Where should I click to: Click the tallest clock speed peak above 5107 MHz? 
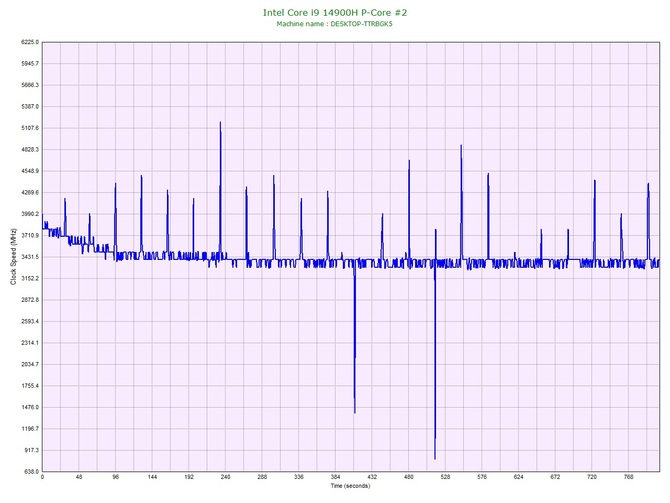pyautogui.click(x=220, y=123)
